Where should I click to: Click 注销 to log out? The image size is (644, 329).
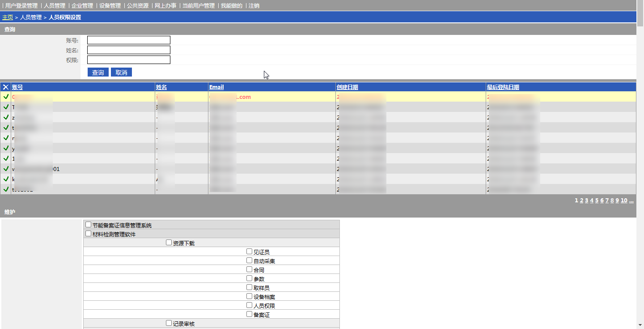(x=254, y=6)
